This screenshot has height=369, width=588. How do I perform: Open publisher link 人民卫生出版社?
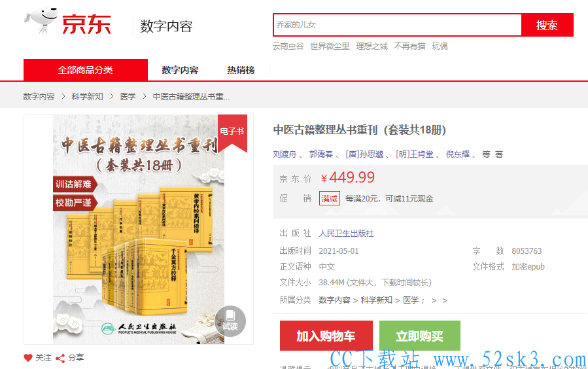pos(346,234)
